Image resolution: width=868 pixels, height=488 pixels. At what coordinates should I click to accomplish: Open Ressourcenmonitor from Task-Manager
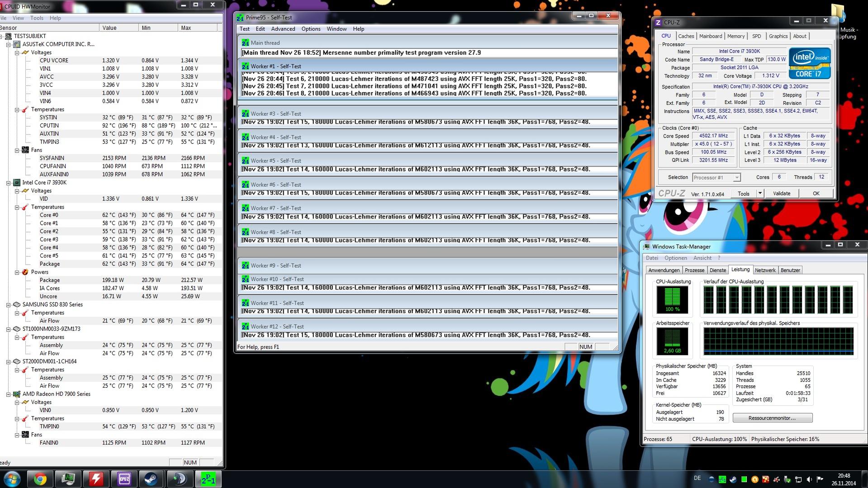tap(772, 418)
